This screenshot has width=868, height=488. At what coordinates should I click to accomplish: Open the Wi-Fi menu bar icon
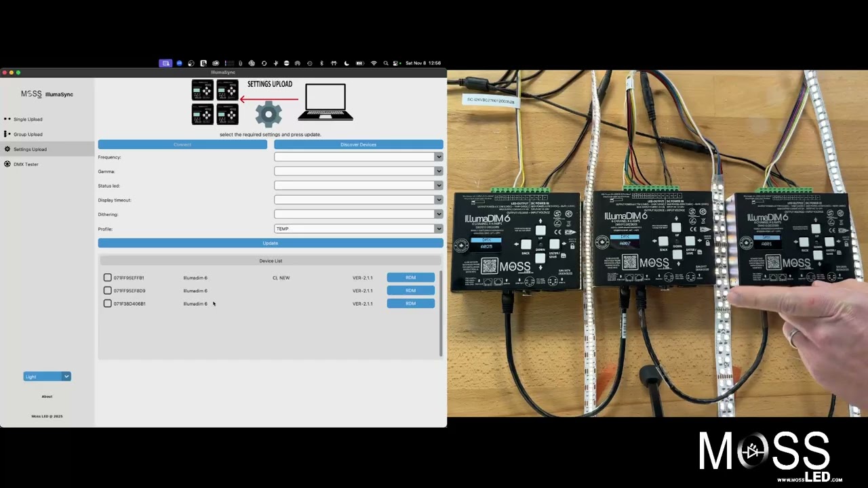tap(374, 63)
